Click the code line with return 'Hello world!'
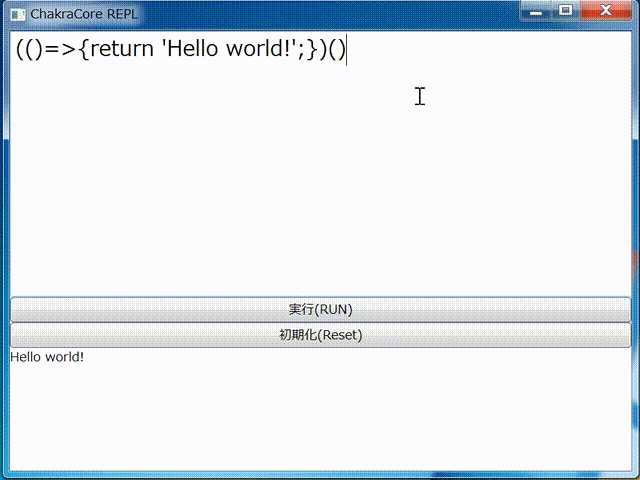 point(180,49)
